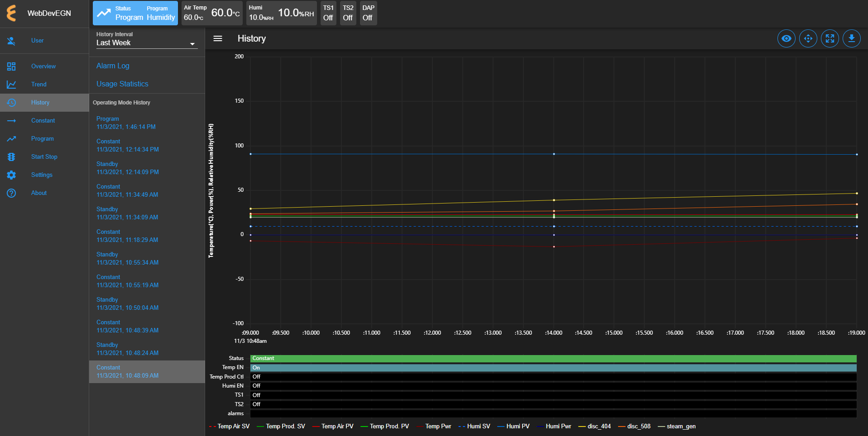Click the fullscreen expand chart button
The width and height of the screenshot is (868, 436).
click(x=830, y=38)
